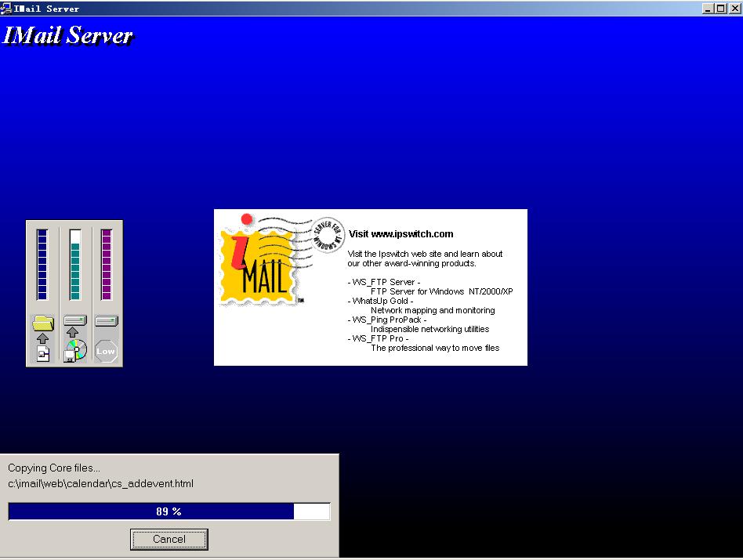Click the hard drive icon above CD
This screenshot has width=743, height=560.
75,320
